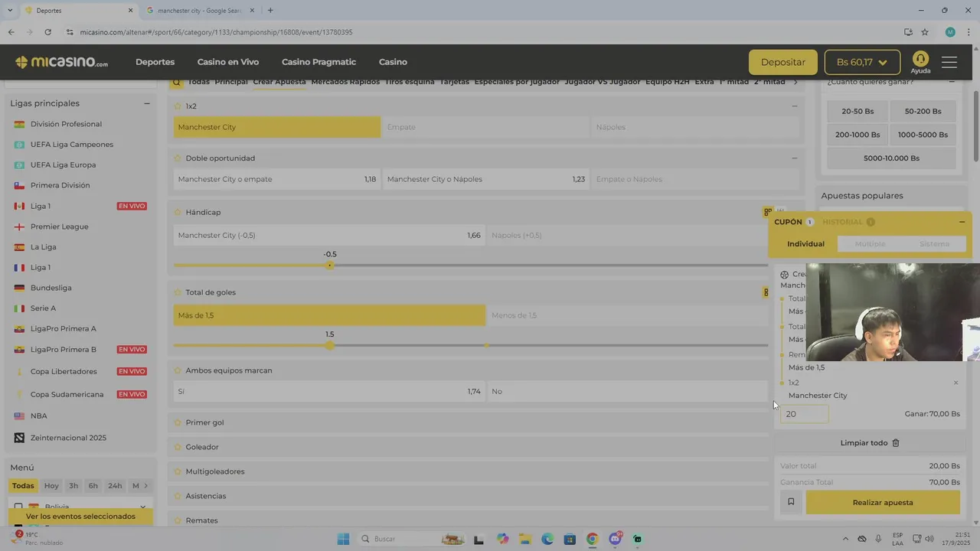Toggle the 3h time filter

point(73,486)
